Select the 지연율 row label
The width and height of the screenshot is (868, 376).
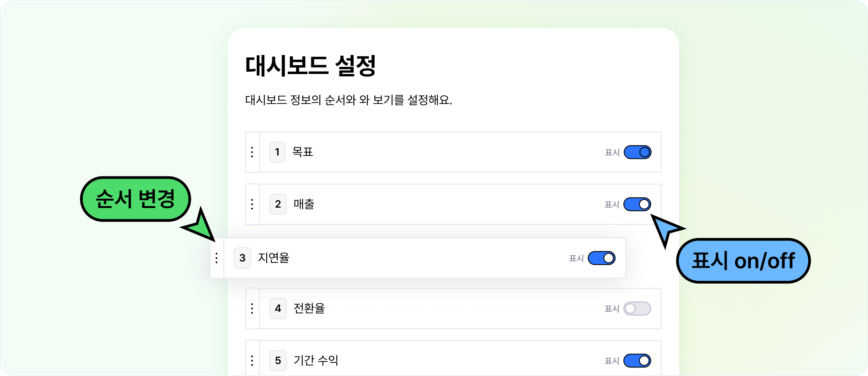click(x=273, y=258)
